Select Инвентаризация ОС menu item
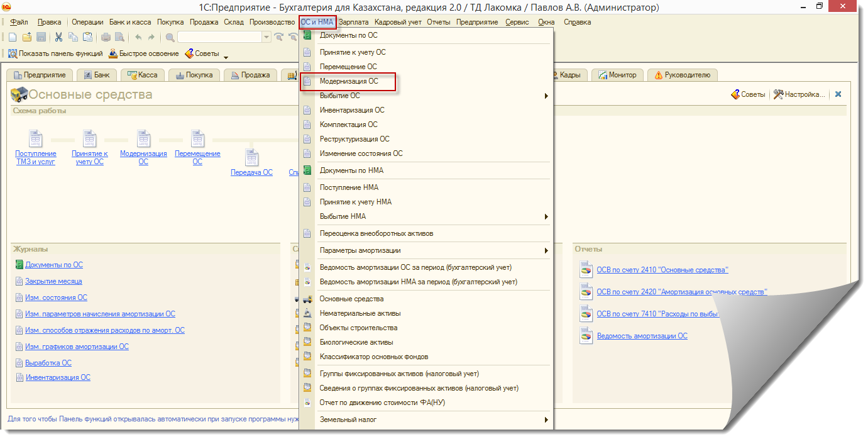 (426, 110)
